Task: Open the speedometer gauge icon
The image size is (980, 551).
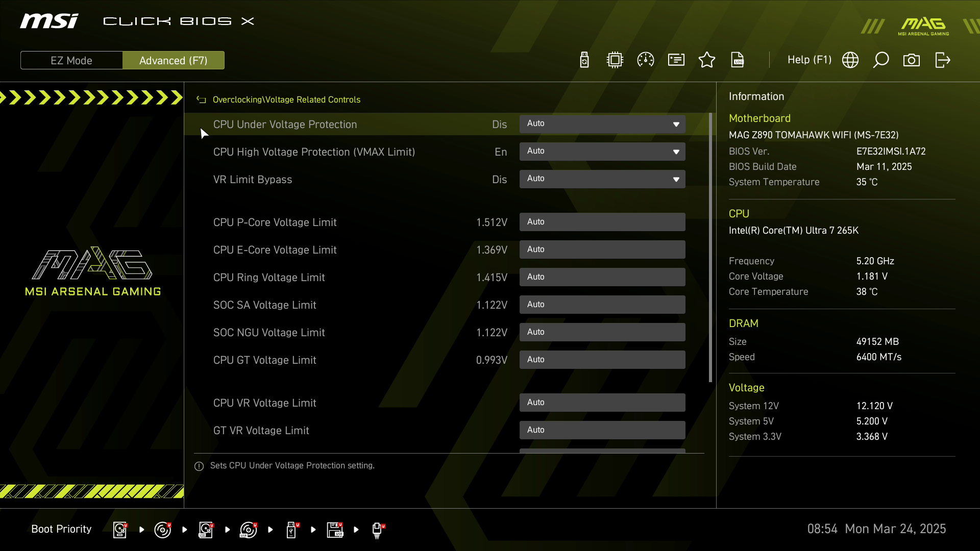Action: coord(646,60)
